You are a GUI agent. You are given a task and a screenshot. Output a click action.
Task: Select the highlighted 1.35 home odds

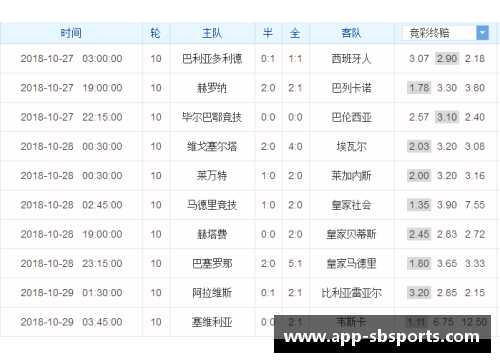pyautogui.click(x=419, y=205)
